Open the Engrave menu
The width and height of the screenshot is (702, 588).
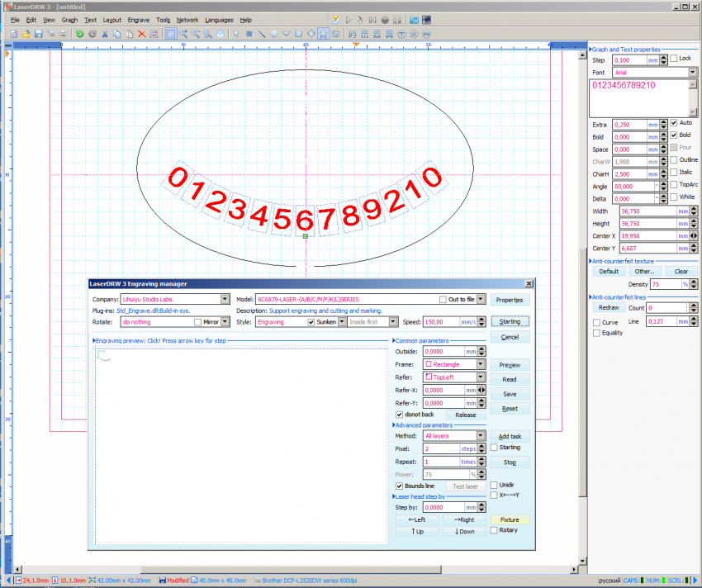[138, 19]
